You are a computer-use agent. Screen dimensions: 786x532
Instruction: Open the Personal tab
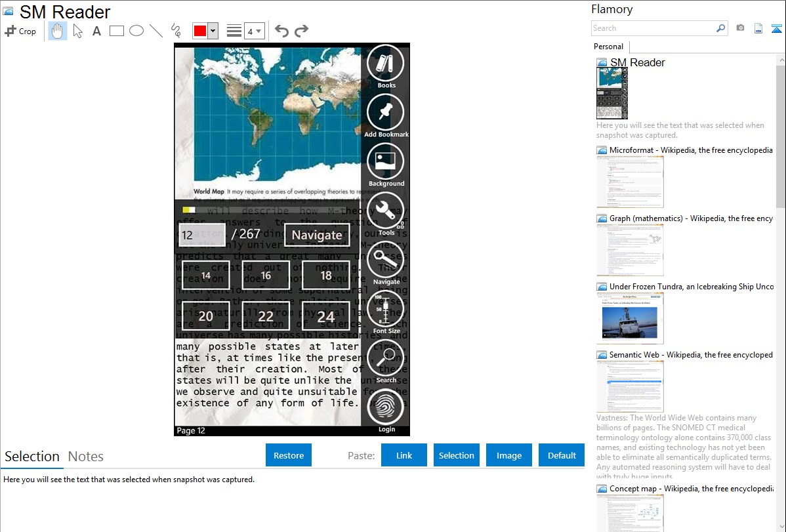[x=608, y=47]
